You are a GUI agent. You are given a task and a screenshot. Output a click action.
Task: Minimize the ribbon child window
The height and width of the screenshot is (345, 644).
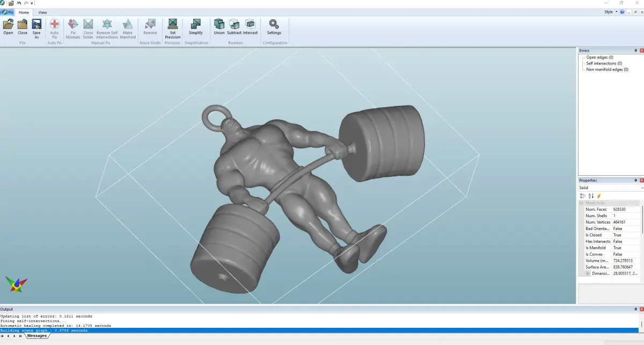click(x=629, y=12)
